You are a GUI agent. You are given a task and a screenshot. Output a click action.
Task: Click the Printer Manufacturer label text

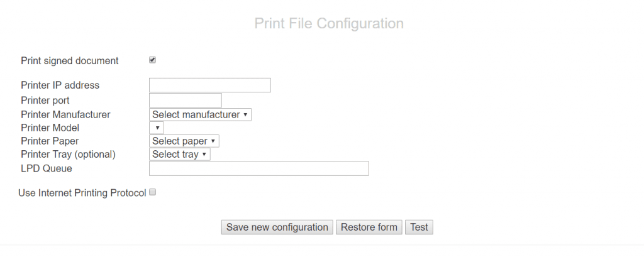[x=65, y=115]
